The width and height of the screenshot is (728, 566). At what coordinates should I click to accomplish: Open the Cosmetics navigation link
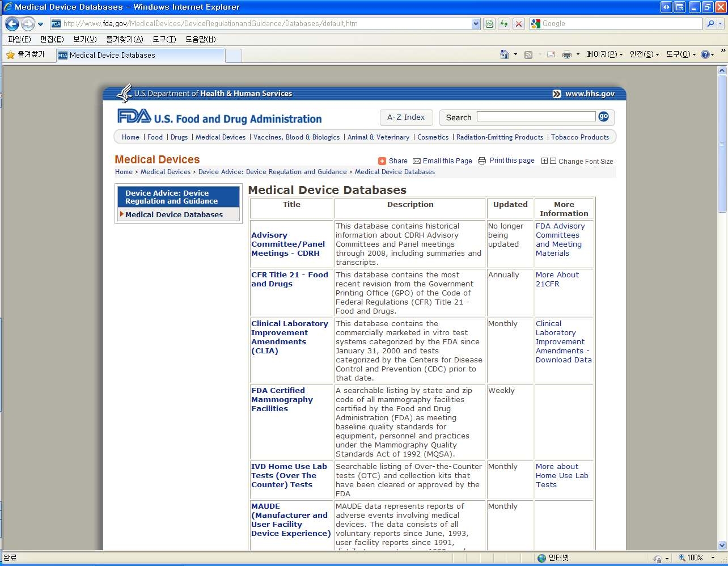[433, 137]
